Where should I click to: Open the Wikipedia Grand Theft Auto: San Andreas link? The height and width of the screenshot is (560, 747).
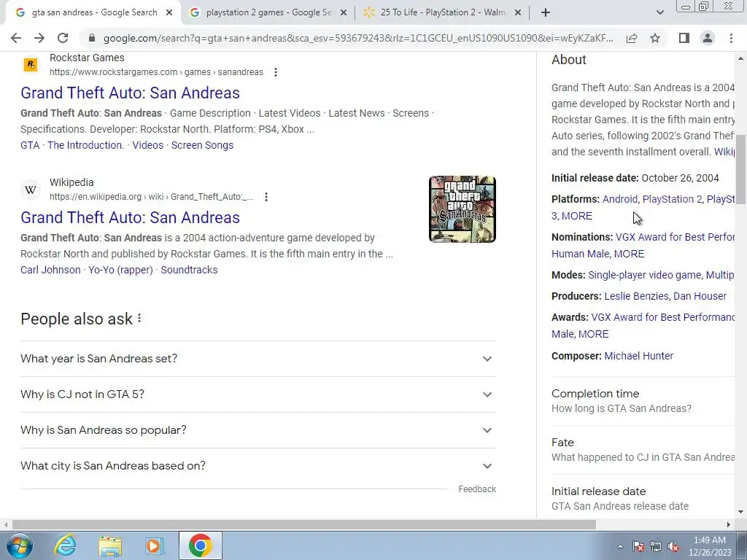click(130, 217)
